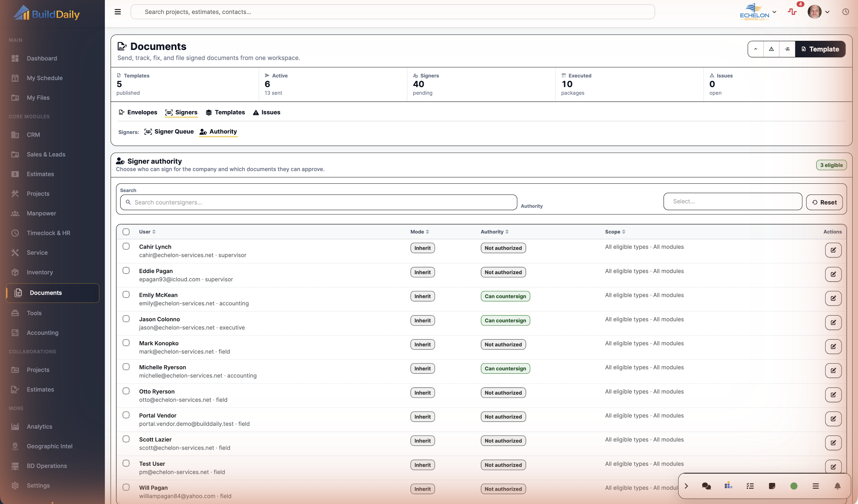Edit Emily McKean's signer authority
The image size is (858, 504).
point(833,298)
